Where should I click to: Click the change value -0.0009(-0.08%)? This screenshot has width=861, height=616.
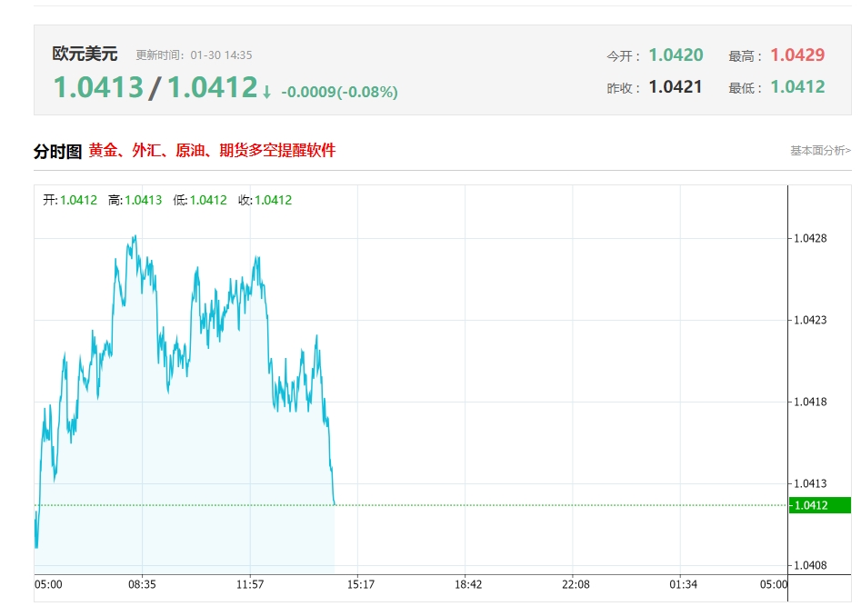point(339,92)
